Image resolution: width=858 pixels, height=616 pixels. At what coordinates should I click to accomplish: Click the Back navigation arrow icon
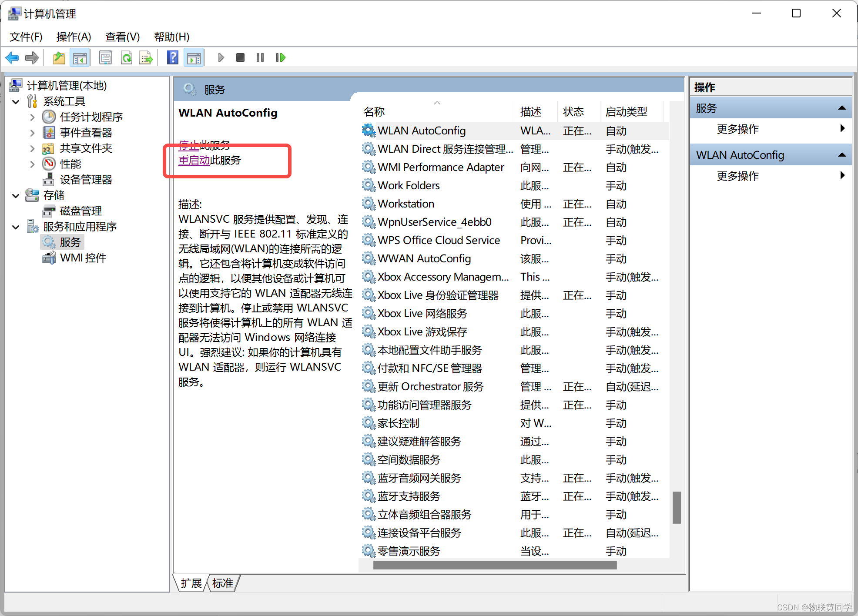[x=13, y=59]
